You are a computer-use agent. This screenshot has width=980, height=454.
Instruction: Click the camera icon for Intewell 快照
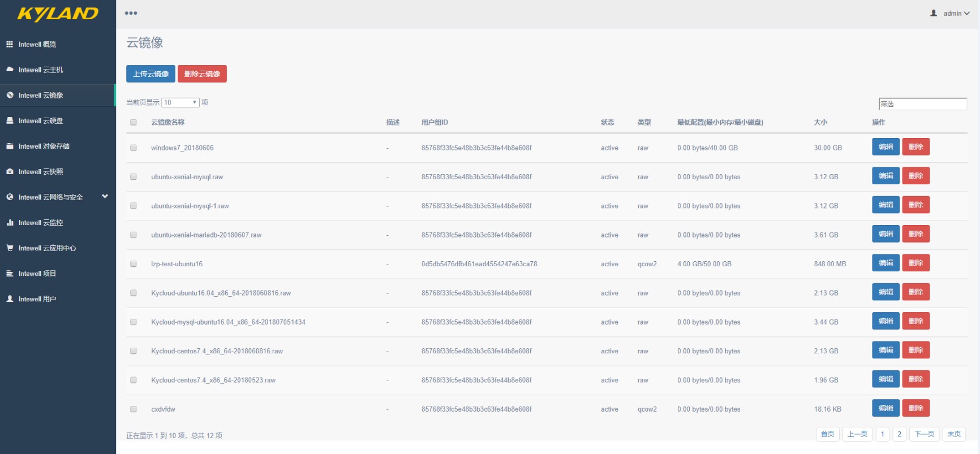(x=10, y=171)
